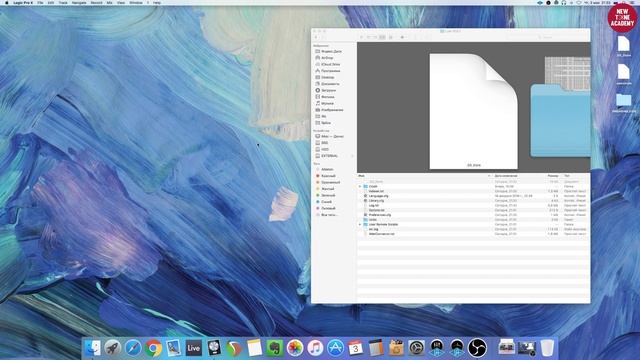Open Calendar icon showing 3 in Dock
Image resolution: width=640 pixels, height=360 pixels.
pos(356,348)
